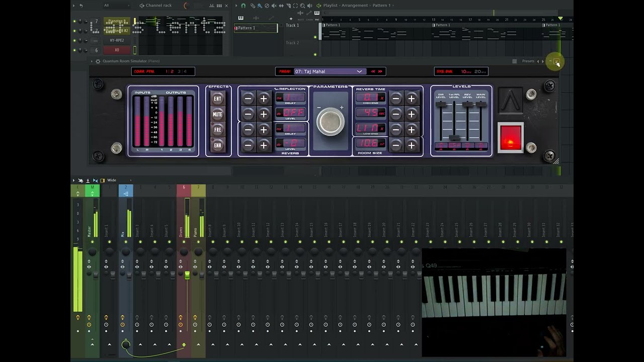This screenshot has height=362, width=644.
Task: Click the Drums track volume fader
Action: (187, 275)
